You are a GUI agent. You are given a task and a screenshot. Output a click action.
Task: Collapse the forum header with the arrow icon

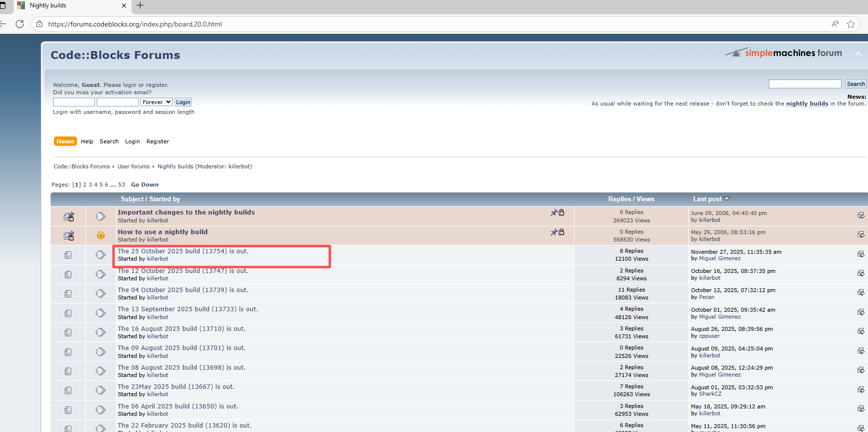pyautogui.click(x=858, y=54)
